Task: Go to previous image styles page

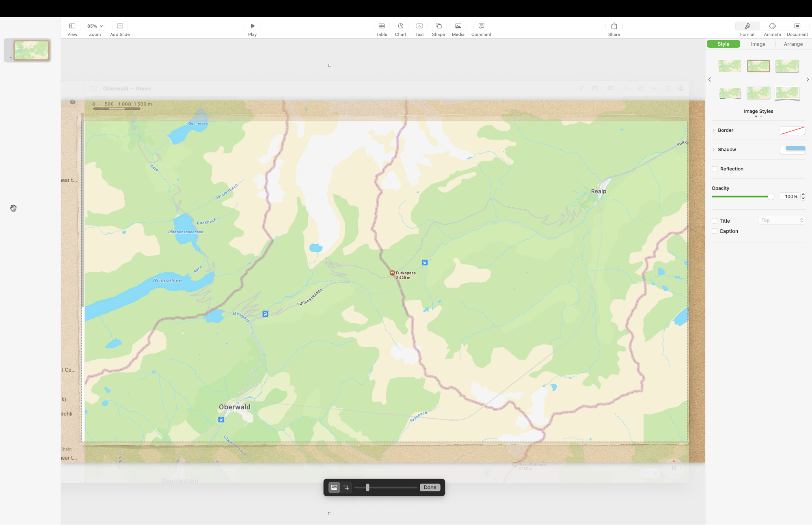Action: click(710, 80)
